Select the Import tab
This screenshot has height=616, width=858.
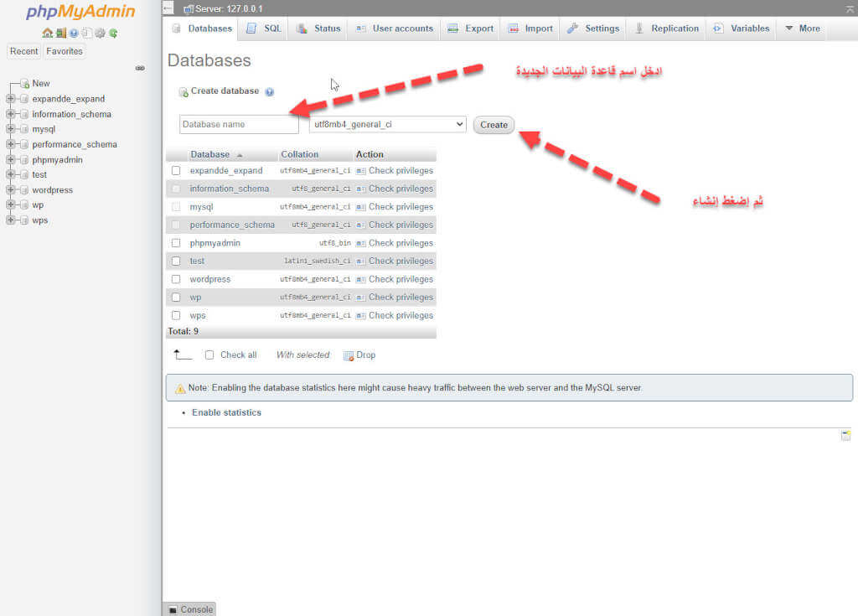530,28
